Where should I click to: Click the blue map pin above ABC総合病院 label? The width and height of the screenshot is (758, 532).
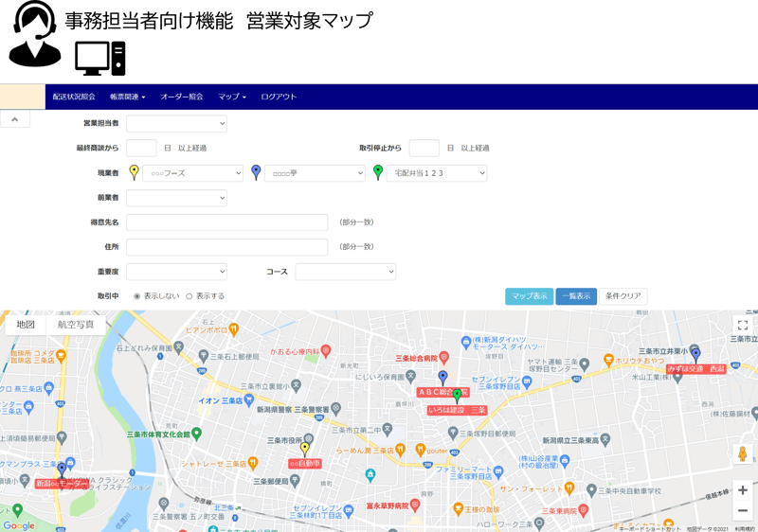442,378
